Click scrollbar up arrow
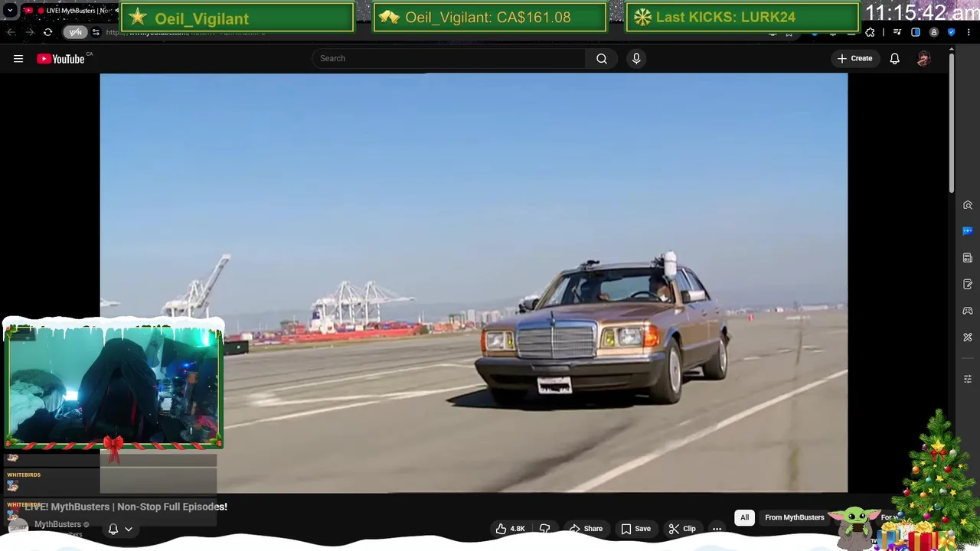 pyautogui.click(x=952, y=50)
